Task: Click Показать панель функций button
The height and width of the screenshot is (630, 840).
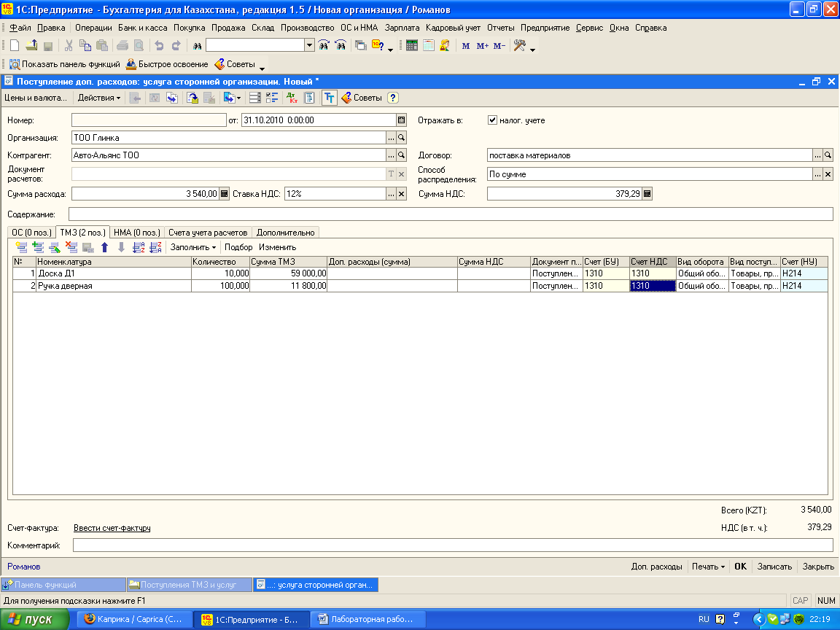Action: 65,64
